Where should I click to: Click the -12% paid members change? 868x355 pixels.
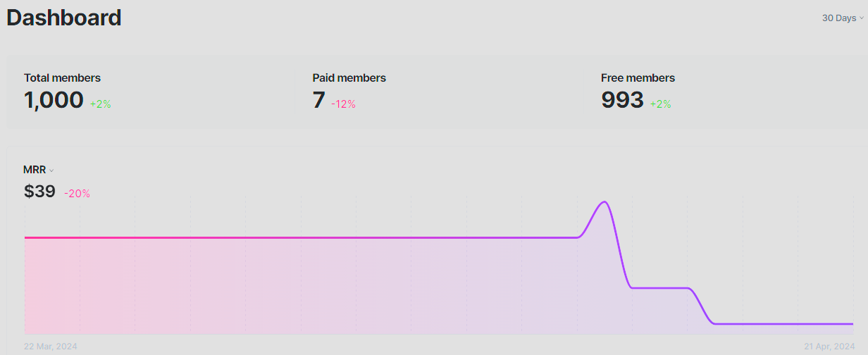(x=343, y=104)
